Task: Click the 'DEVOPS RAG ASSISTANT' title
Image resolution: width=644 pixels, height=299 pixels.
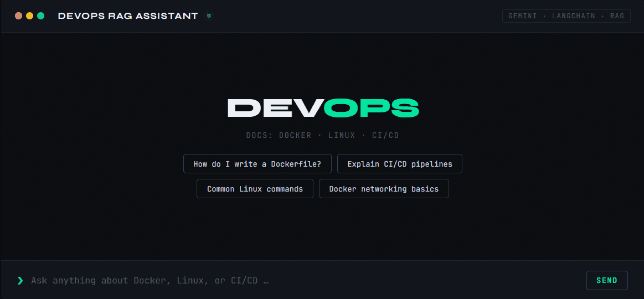Action: [128, 16]
